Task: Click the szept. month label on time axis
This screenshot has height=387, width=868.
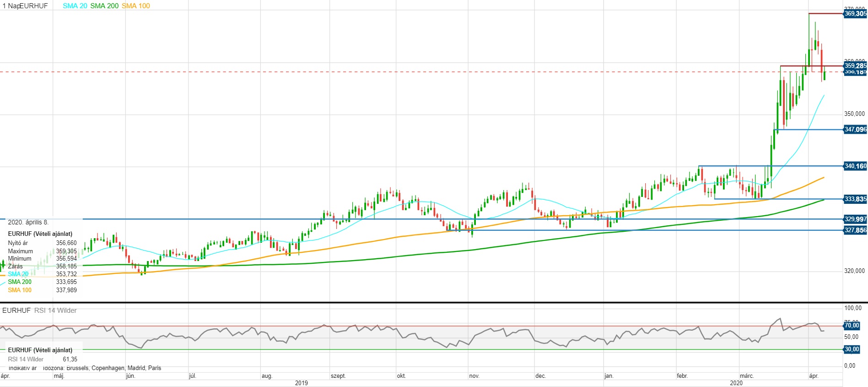Action: 338,376
